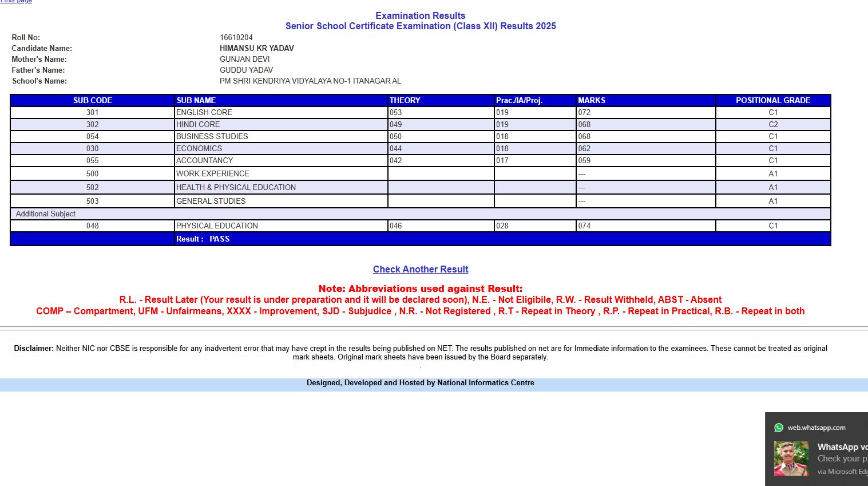The width and height of the screenshot is (868, 486).
Task: Open the WhatsApp notification profile photo
Action: pos(791,459)
